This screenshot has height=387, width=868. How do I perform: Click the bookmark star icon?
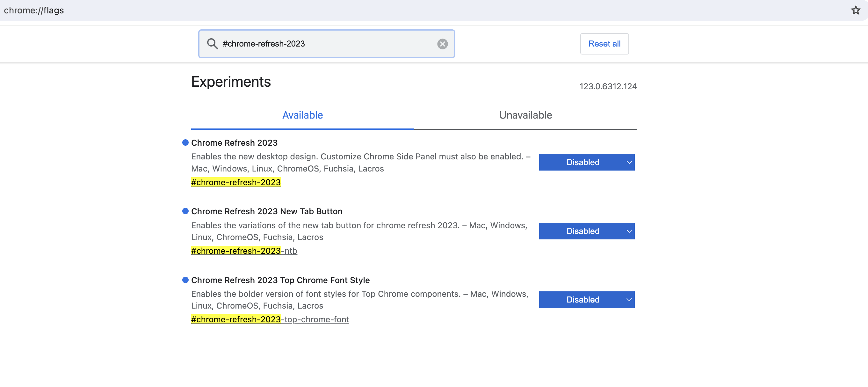[x=855, y=10]
